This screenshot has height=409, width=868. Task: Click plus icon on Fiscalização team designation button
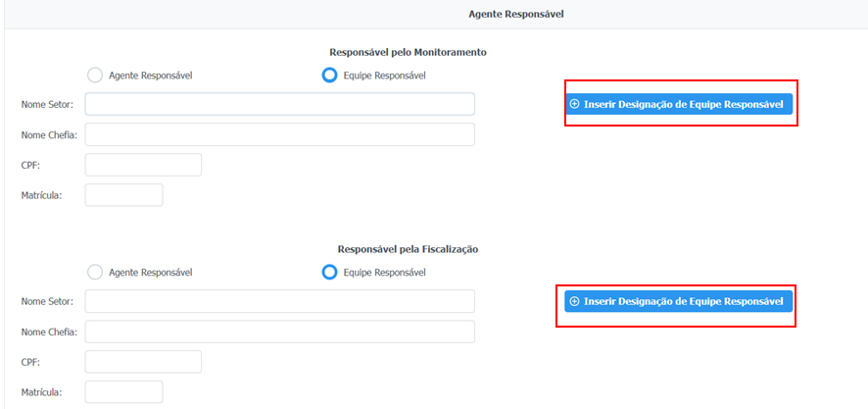click(x=575, y=301)
